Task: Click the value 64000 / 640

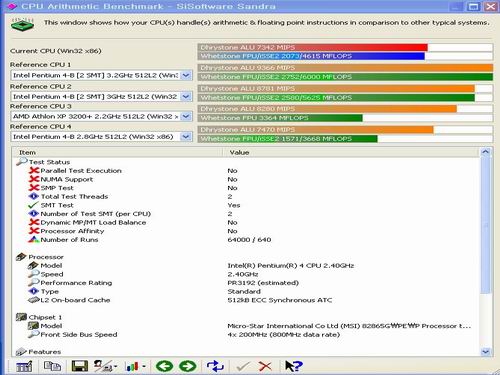Action: [x=249, y=239]
